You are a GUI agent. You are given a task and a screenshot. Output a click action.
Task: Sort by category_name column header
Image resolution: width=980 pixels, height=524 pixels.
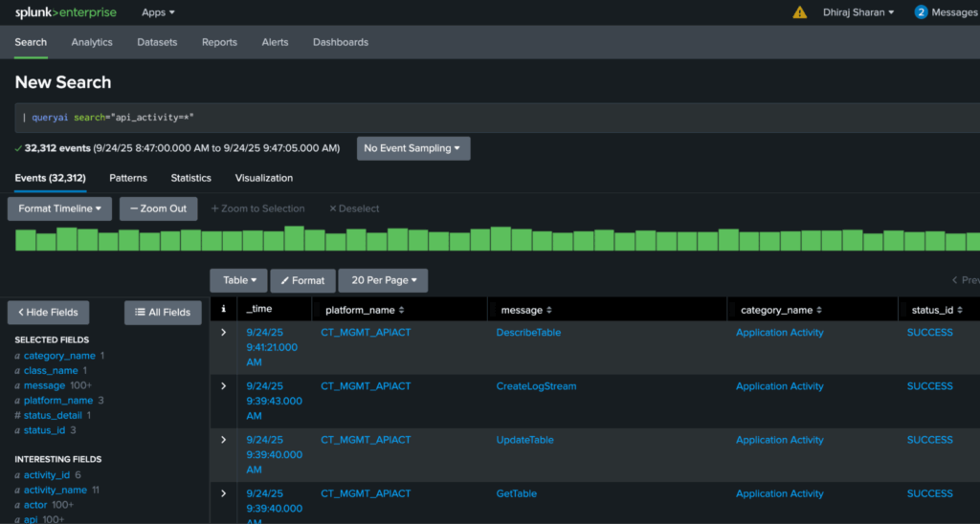tap(781, 310)
